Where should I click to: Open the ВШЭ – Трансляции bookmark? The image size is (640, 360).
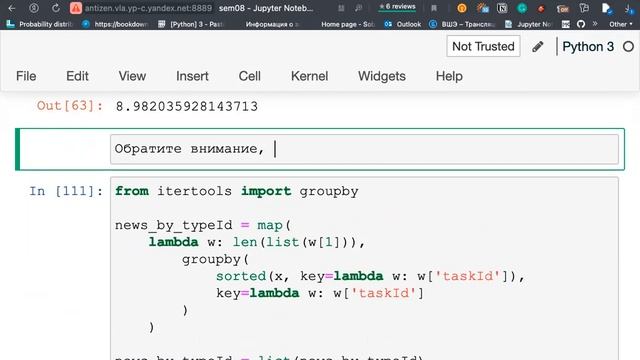click(462, 24)
